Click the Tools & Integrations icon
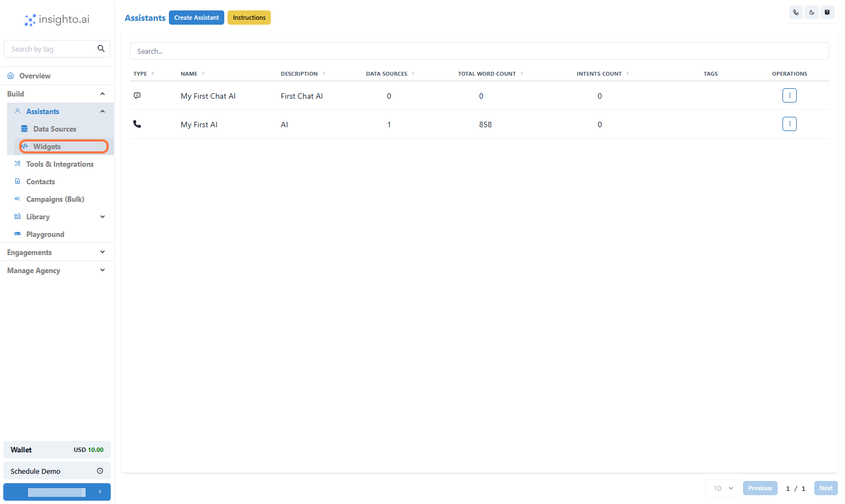 pos(18,163)
